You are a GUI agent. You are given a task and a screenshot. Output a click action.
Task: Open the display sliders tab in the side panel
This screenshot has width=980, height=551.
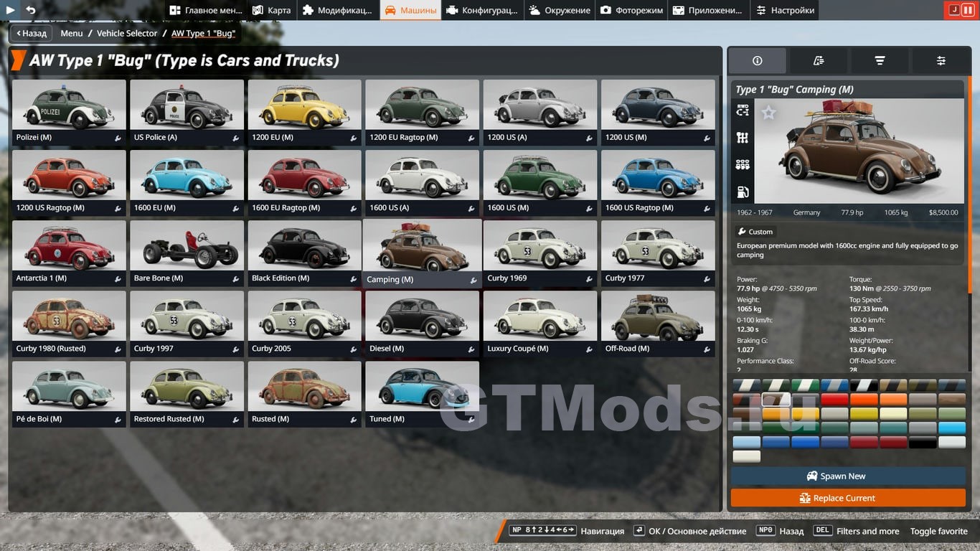(x=941, y=61)
